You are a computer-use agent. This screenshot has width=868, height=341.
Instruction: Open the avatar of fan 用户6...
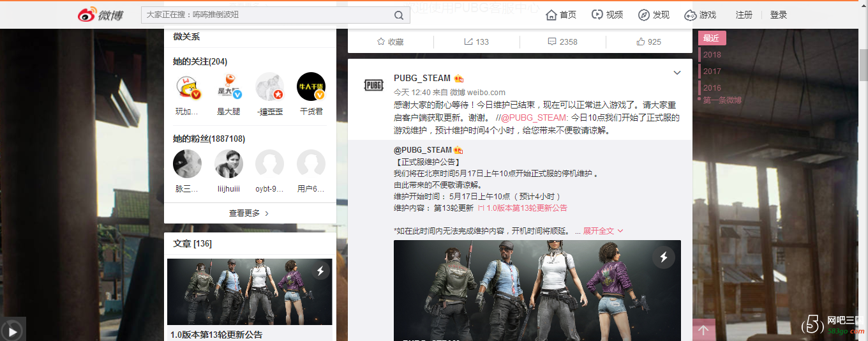[311, 164]
